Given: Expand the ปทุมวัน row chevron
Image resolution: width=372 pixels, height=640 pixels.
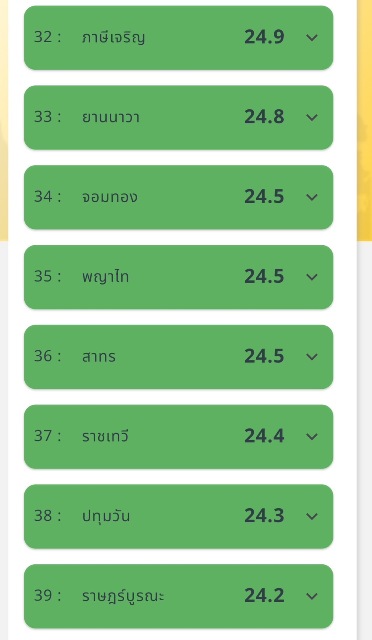Looking at the screenshot, I should click(x=312, y=516).
